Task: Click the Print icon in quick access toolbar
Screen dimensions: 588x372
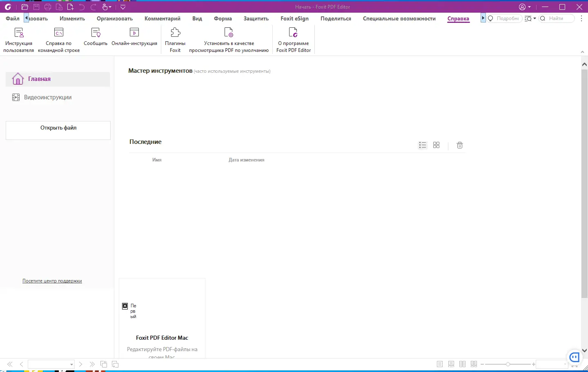Action: click(x=48, y=7)
